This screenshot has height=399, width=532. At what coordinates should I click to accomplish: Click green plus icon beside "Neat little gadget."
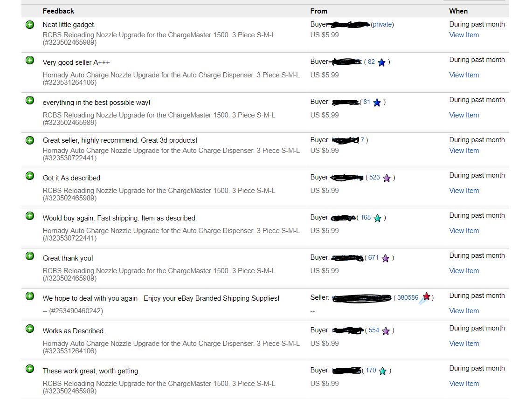point(30,24)
